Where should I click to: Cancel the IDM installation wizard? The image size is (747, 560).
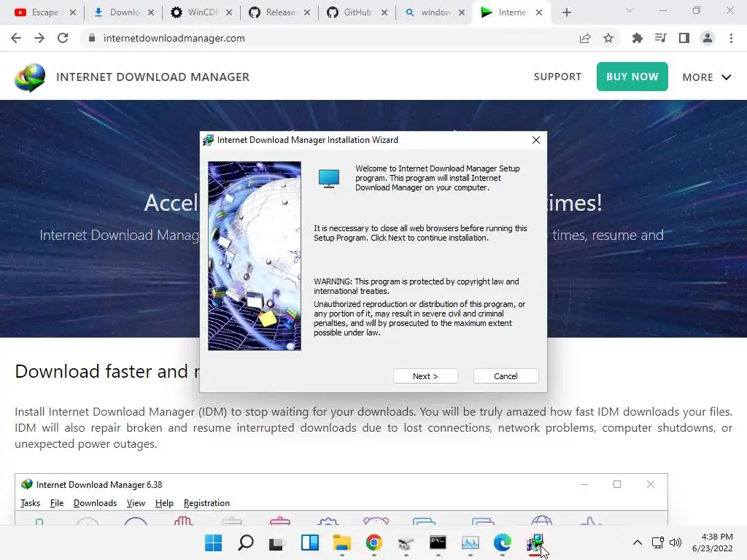506,376
